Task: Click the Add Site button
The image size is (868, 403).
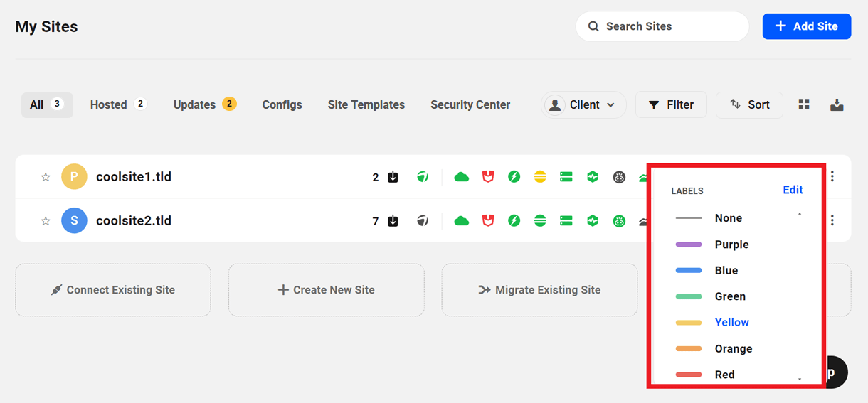Action: coord(806,26)
